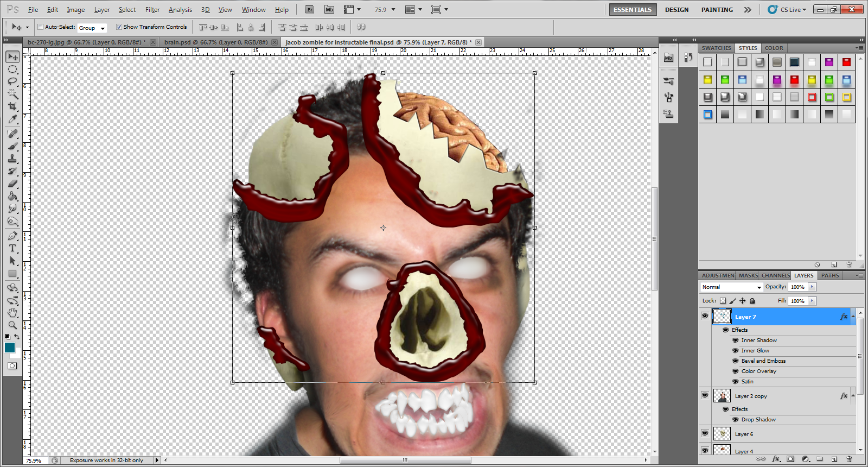The height and width of the screenshot is (467, 868).
Task: Switch to the Paths tab
Action: [x=830, y=275]
